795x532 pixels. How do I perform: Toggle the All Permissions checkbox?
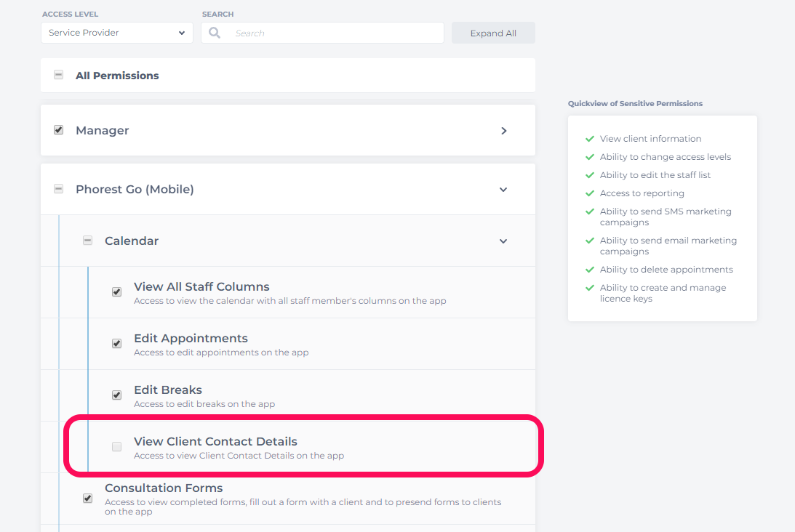[59, 75]
